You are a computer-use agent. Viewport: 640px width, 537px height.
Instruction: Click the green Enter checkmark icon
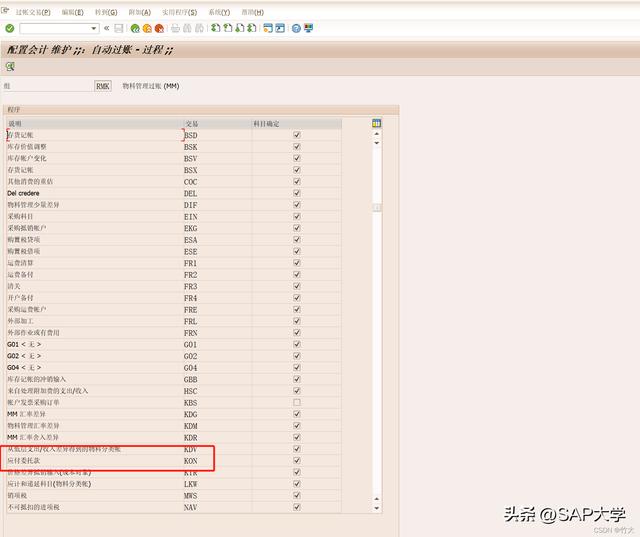click(x=10, y=28)
